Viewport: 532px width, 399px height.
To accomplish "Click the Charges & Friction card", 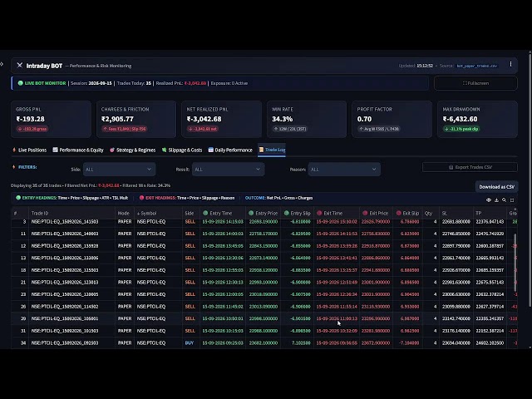I will [x=136, y=119].
